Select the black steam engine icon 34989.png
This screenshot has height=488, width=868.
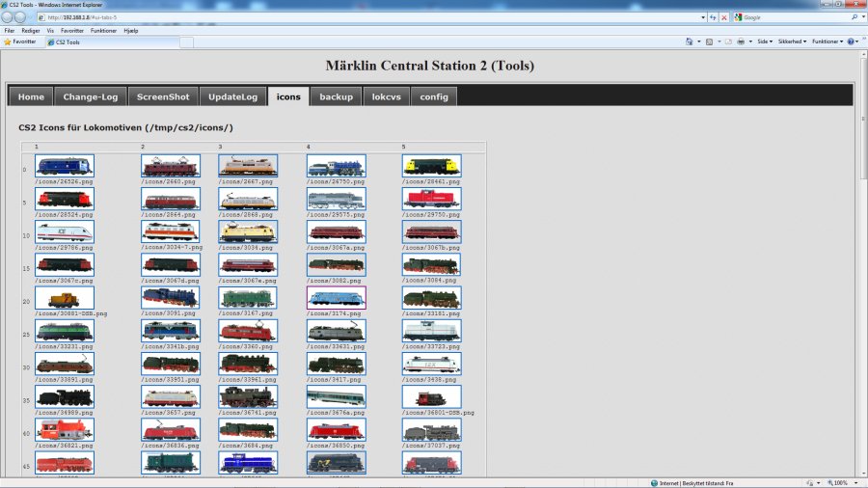coord(65,396)
